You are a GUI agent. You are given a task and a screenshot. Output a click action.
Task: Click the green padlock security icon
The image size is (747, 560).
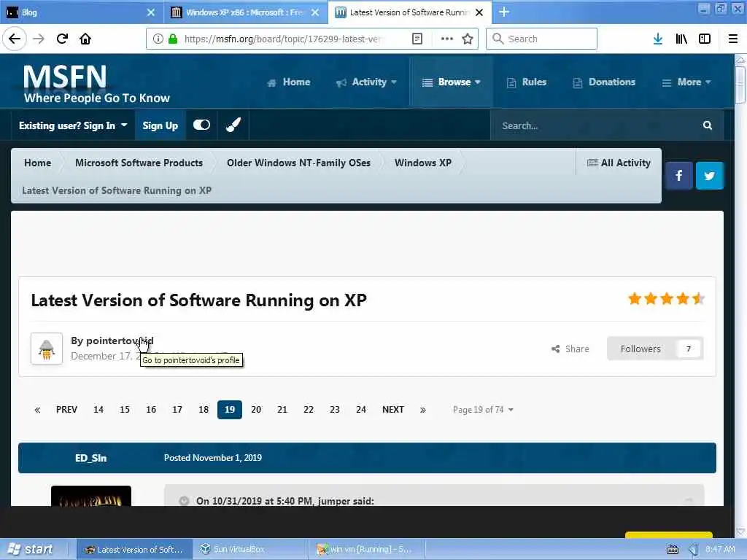pyautogui.click(x=173, y=39)
